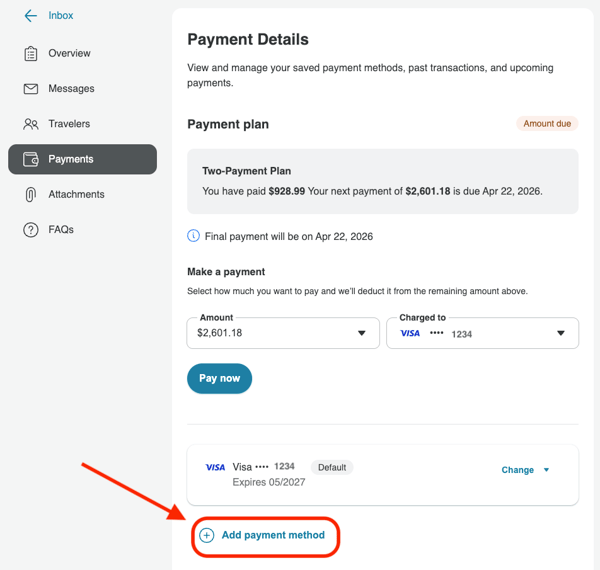This screenshot has width=600, height=570.
Task: Click the back arrow icon beside Inbox
Action: 31,16
